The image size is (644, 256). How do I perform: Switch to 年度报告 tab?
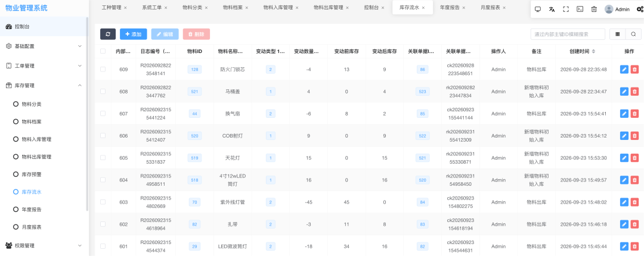point(450,8)
